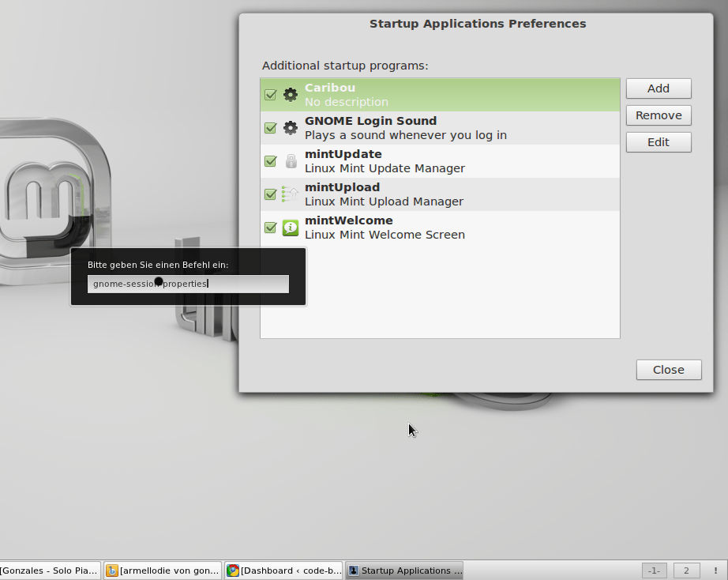Uncheck mintWelcome so it stops autostarting
The height and width of the screenshot is (580, 728).
tap(270, 227)
